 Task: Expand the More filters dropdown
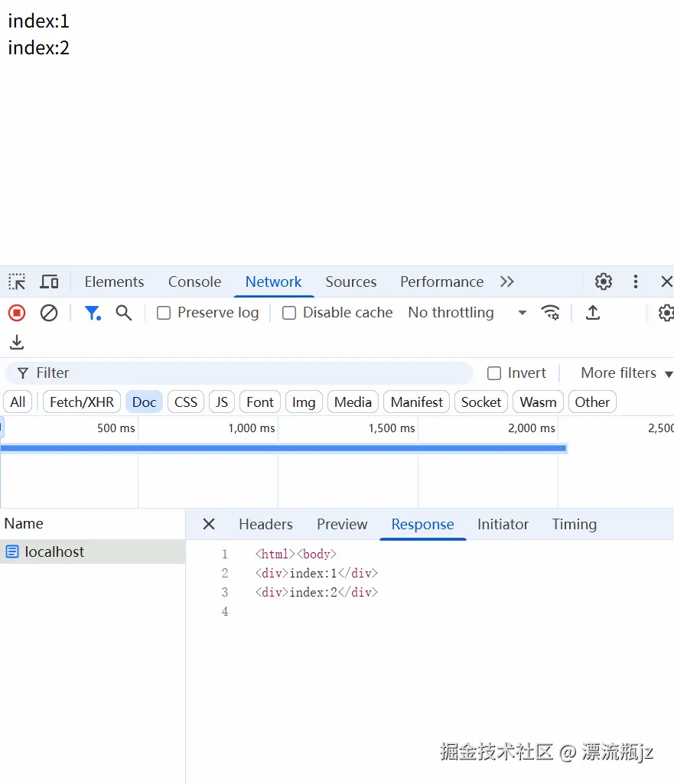627,373
